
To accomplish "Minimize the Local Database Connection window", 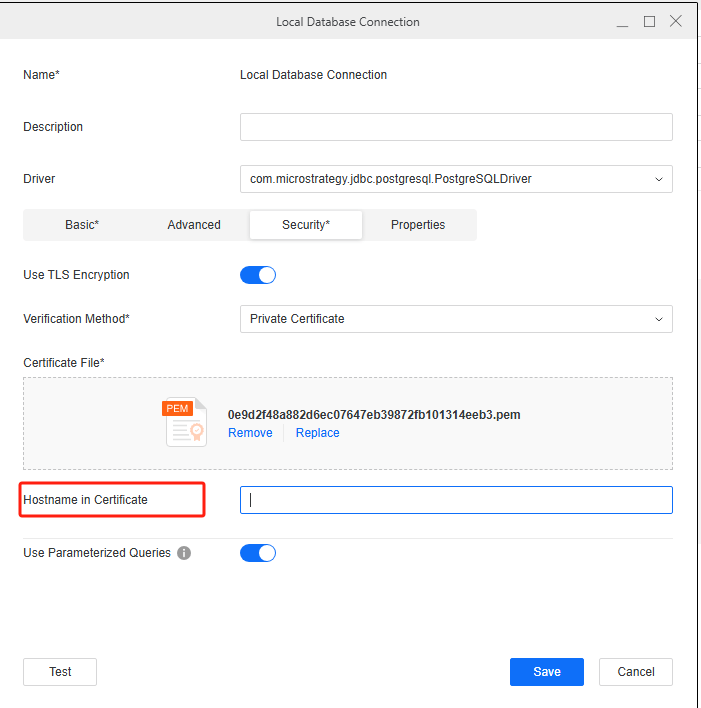I will pyautogui.click(x=622, y=21).
